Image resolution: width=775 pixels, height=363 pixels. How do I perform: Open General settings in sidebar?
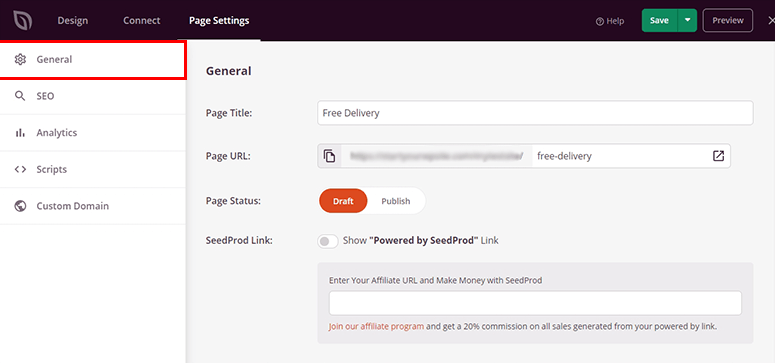click(x=93, y=59)
